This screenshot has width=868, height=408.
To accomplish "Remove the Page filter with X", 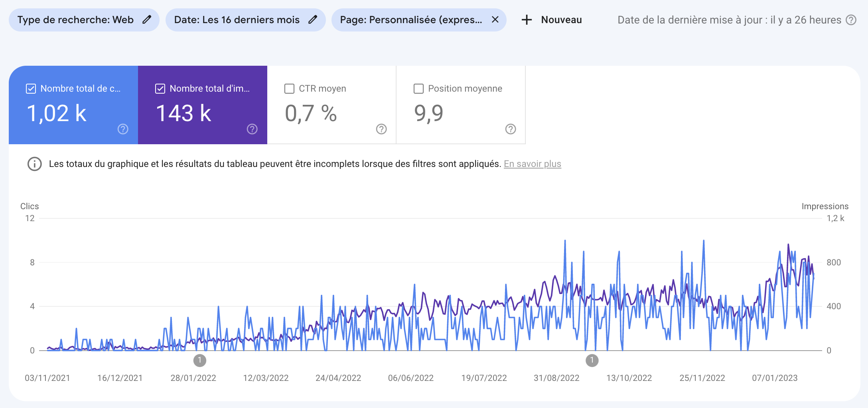I will [x=495, y=20].
